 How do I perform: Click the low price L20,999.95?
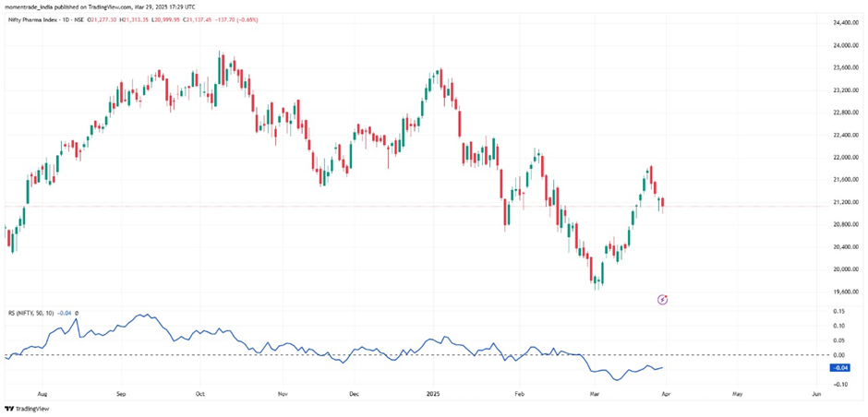point(165,19)
